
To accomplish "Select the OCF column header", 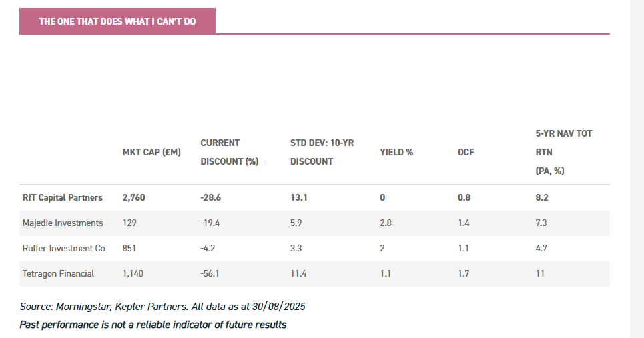I will pos(466,152).
